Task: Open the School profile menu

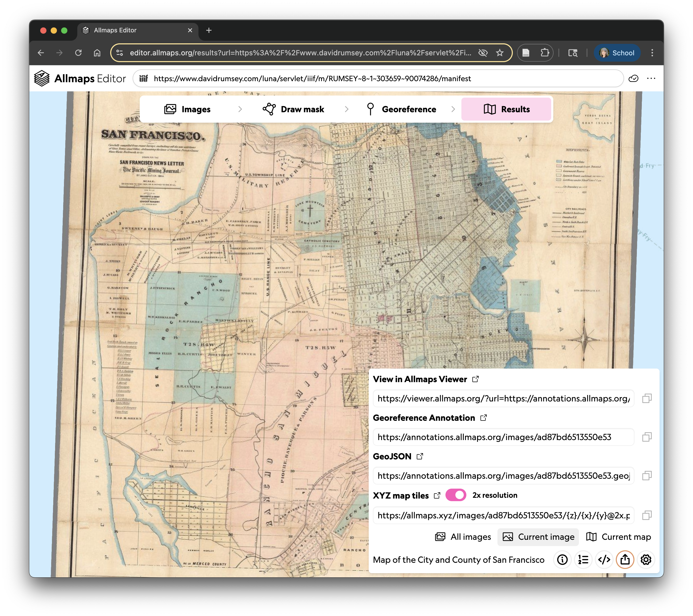Action: pos(617,53)
